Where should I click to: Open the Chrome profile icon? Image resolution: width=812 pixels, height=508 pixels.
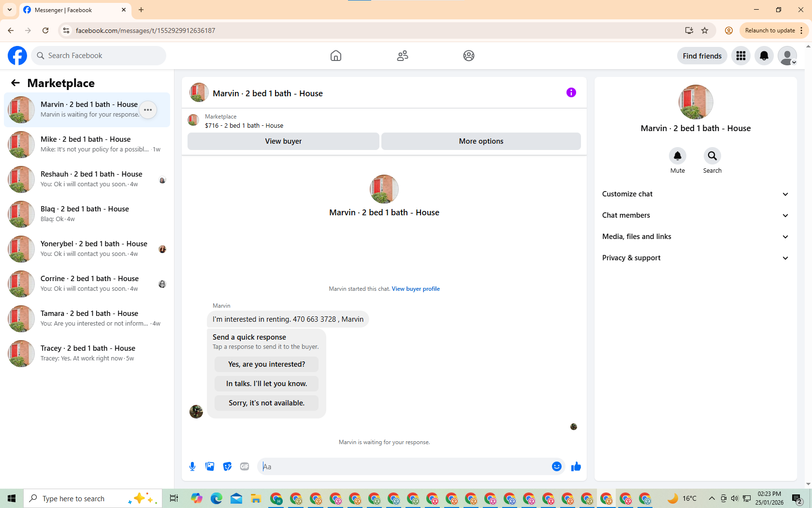[x=729, y=30]
